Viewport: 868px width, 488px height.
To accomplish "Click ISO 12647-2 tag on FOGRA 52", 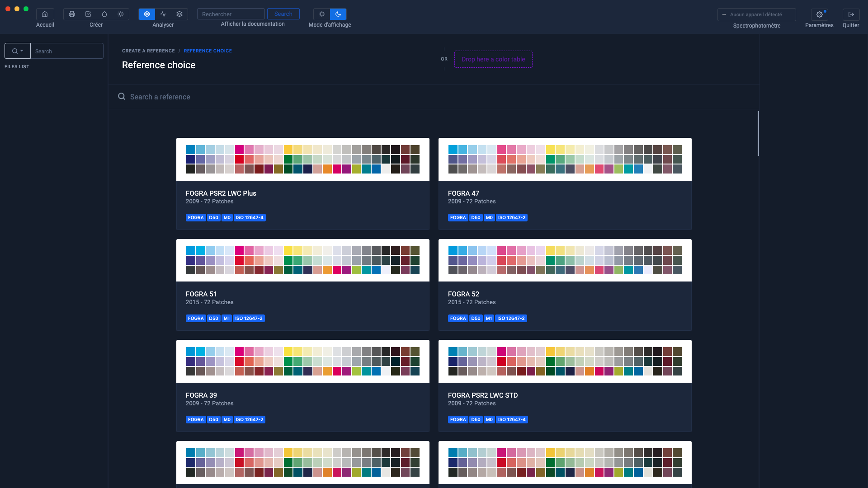I will coord(511,318).
